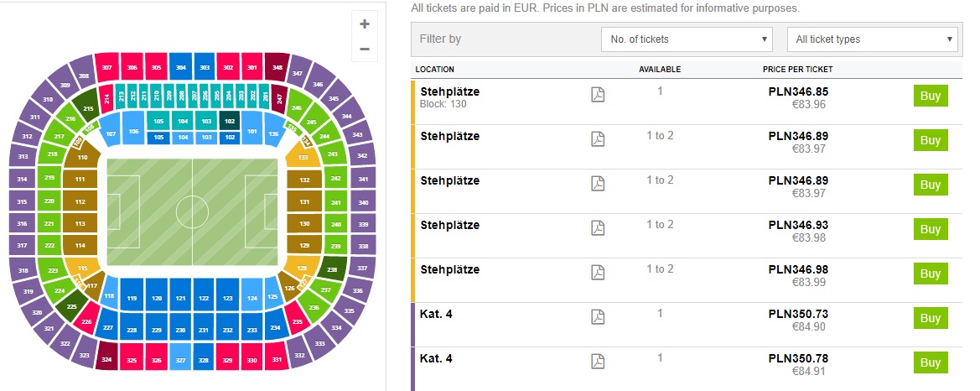Expand the No. of tickets dropdown
This screenshot has width=980, height=391.
687,39
